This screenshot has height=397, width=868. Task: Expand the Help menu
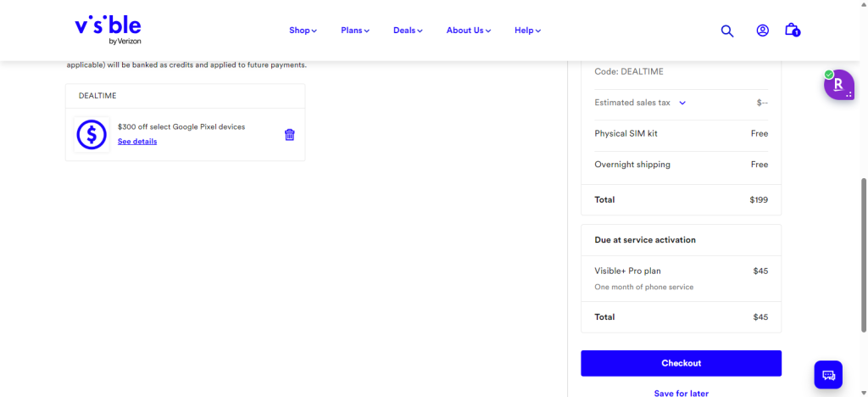pyautogui.click(x=527, y=31)
